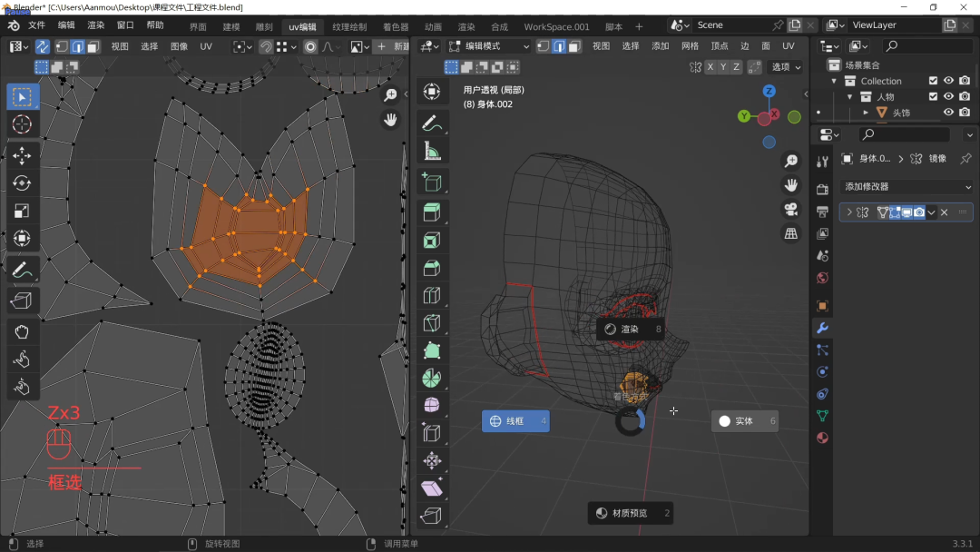The height and width of the screenshot is (552, 980).
Task: Expand the mirror modifier panel
Action: coord(848,212)
